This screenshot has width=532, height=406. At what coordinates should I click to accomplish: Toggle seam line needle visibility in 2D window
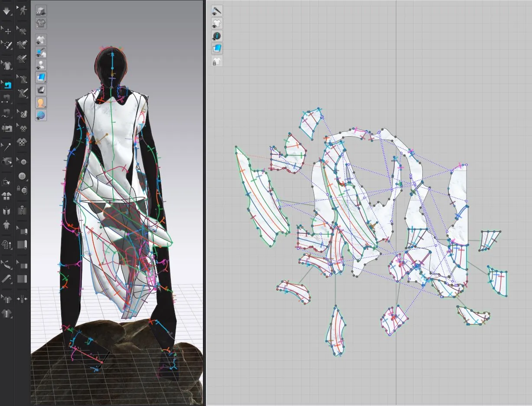click(x=217, y=11)
